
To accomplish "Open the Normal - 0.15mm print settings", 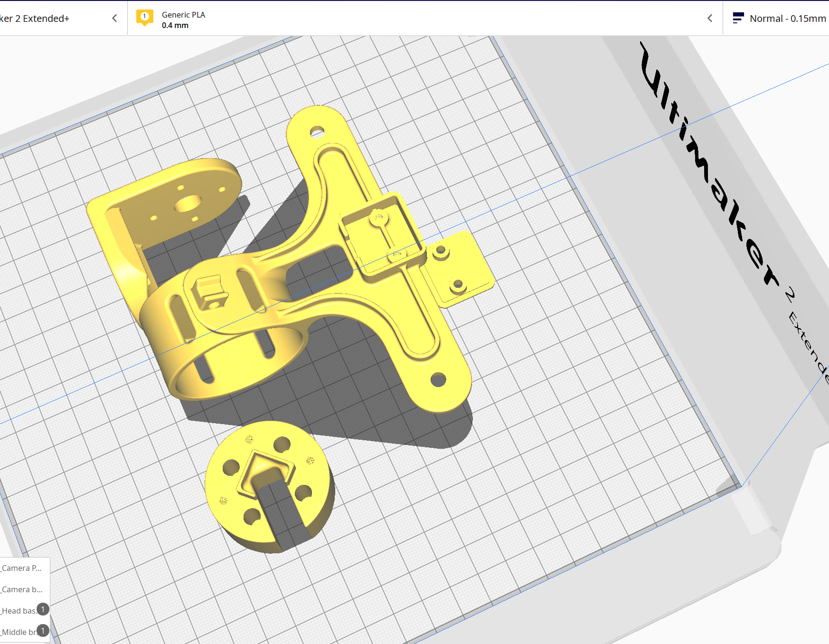I will point(787,19).
